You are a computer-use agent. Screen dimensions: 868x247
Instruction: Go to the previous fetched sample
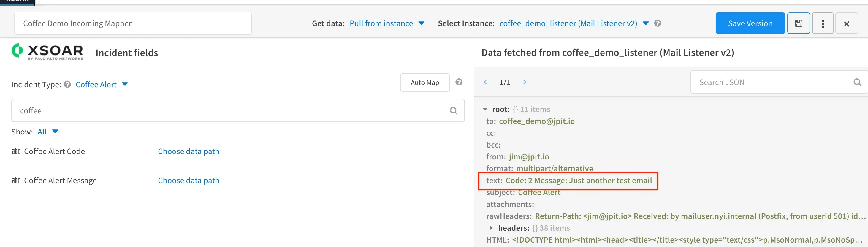[x=485, y=82]
